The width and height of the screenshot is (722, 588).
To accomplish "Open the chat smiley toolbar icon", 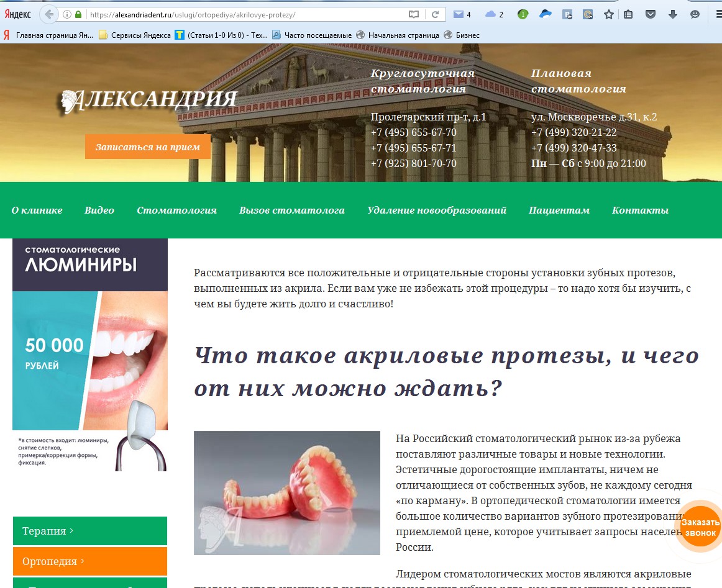I will pyautogui.click(x=695, y=15).
